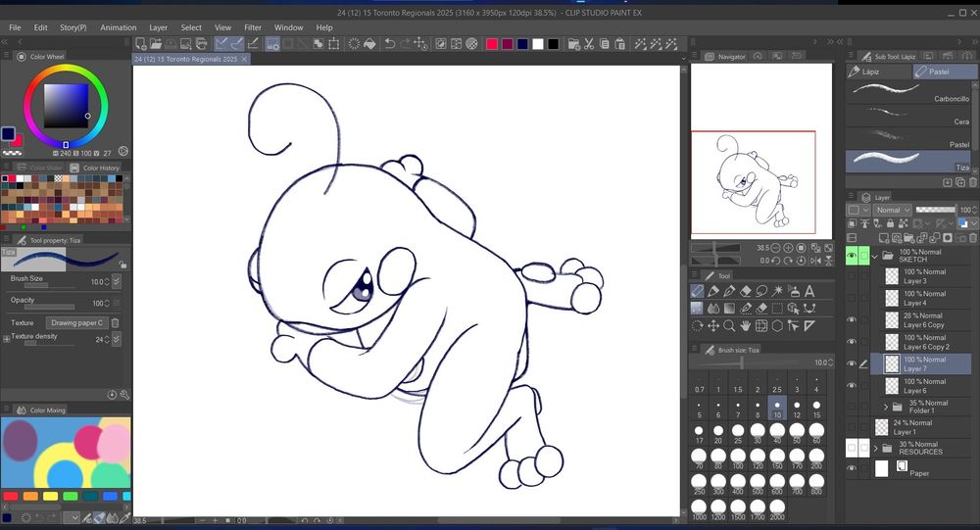Click the New canvas icon
Viewport: 980px width, 530px height.
coord(140,44)
